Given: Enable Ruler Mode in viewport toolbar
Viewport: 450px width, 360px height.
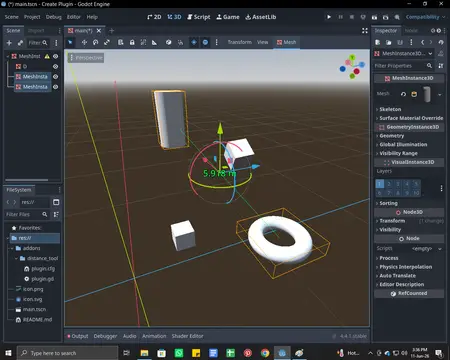Looking at the screenshot, I should pyautogui.click(x=154, y=42).
